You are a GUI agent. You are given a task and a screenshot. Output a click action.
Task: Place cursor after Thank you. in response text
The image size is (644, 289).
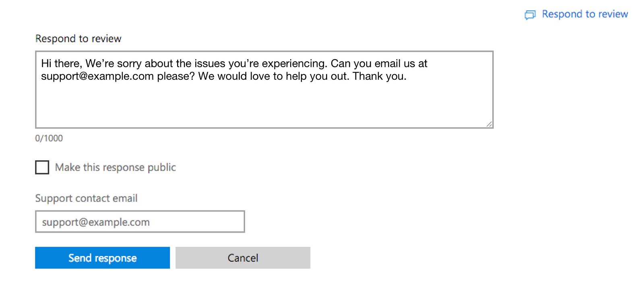[x=407, y=76]
